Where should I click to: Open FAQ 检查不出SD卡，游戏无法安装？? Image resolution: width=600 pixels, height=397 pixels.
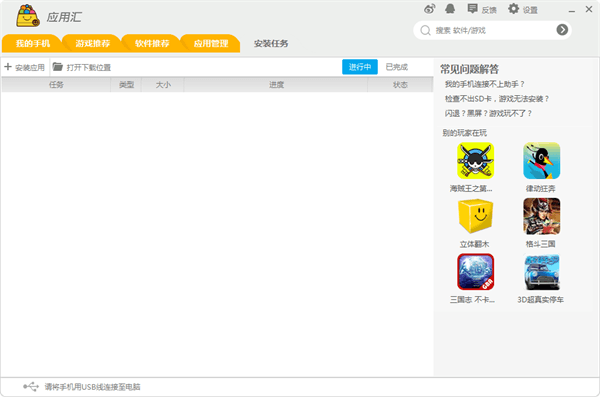tap(497, 98)
